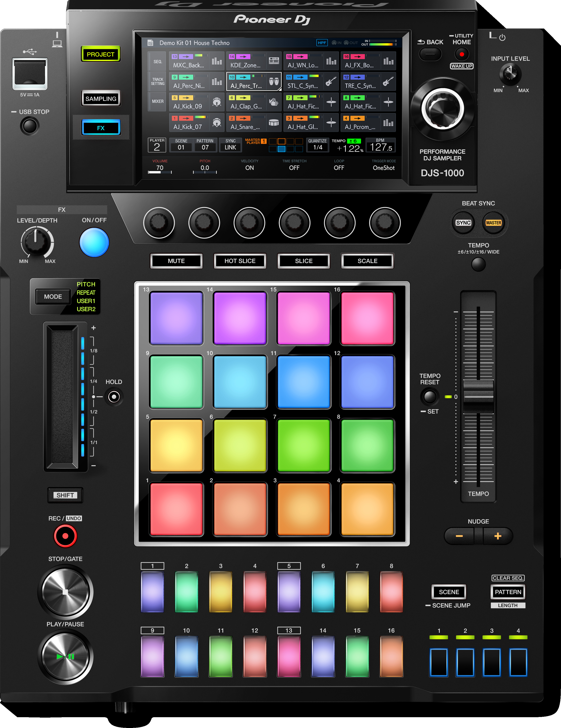Push the NUDGE minus button
This screenshot has height=728, width=561.
click(x=459, y=536)
